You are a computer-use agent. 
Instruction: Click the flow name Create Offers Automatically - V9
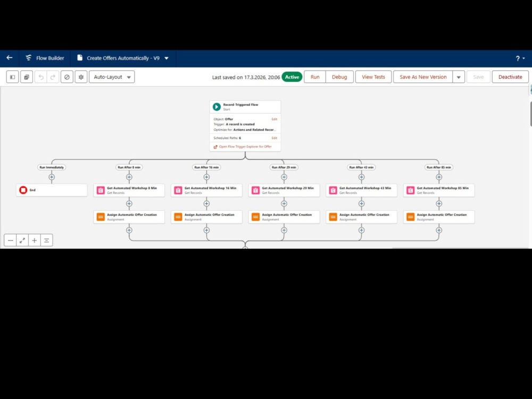coord(123,59)
